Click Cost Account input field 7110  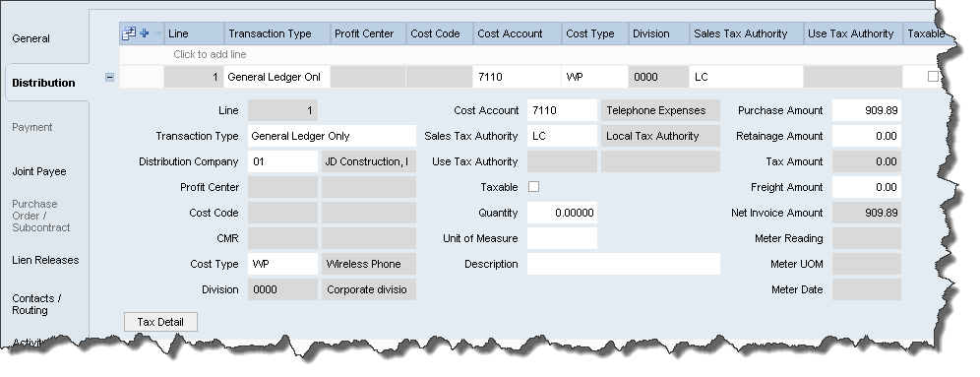coord(562,110)
